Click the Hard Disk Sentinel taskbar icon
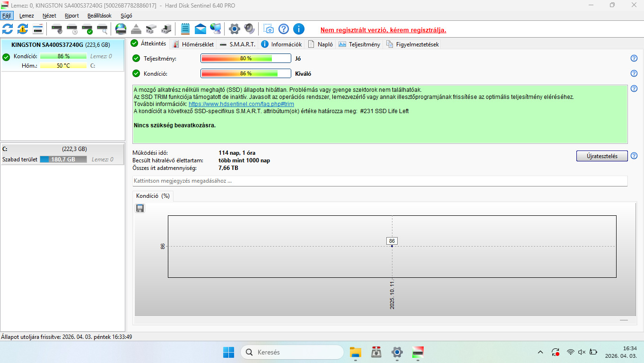 (x=418, y=352)
